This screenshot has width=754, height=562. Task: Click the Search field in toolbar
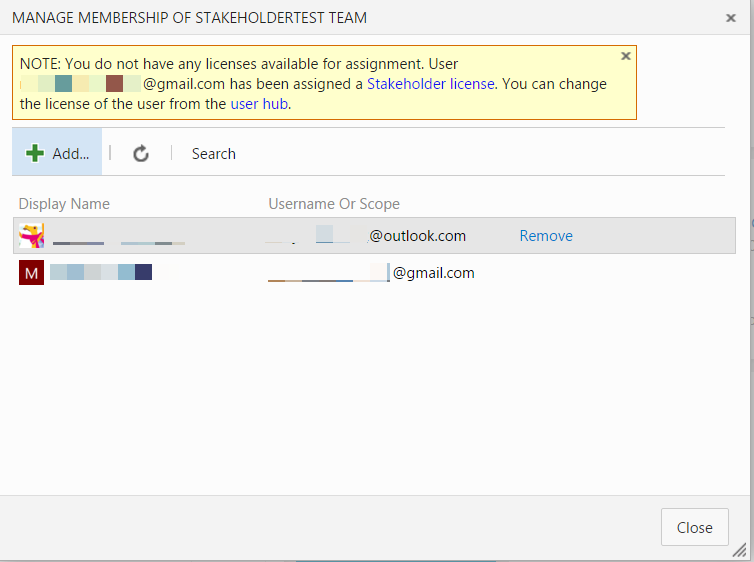(214, 154)
